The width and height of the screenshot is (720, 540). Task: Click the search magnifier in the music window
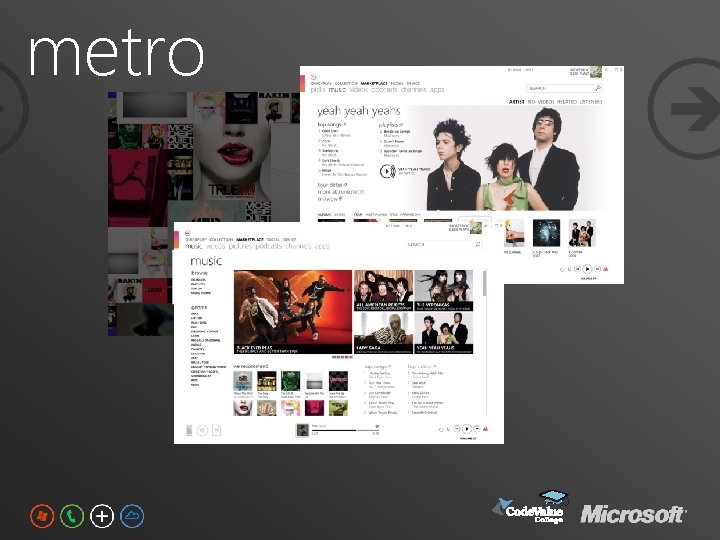(x=478, y=244)
